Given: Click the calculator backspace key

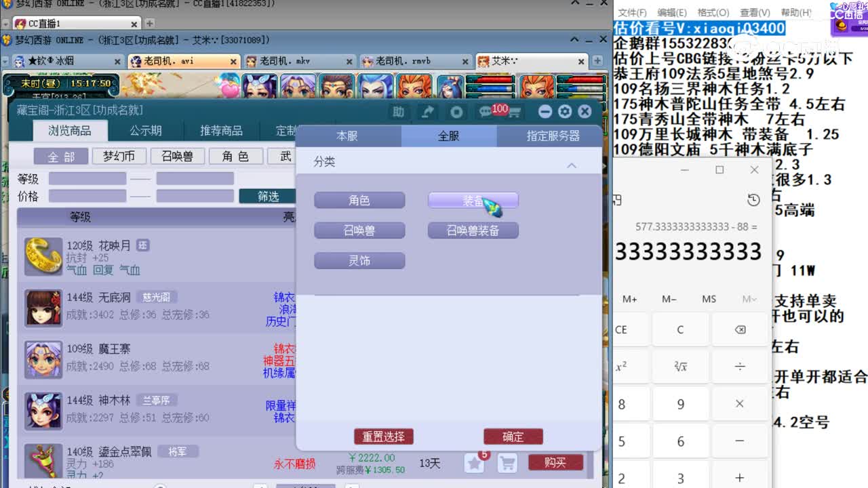Looking at the screenshot, I should 740,330.
